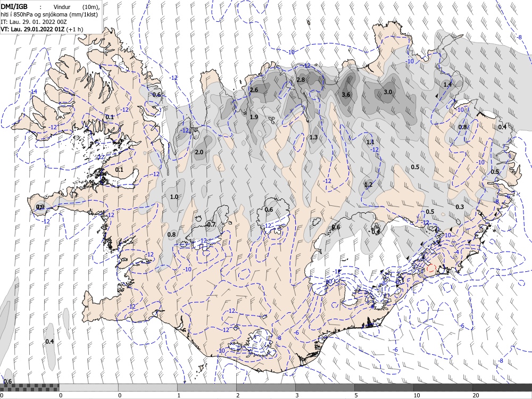Image resolution: width=532 pixels, height=399 pixels.
Task: Click the red dashed temperature contour circle
Action: click(x=431, y=268)
